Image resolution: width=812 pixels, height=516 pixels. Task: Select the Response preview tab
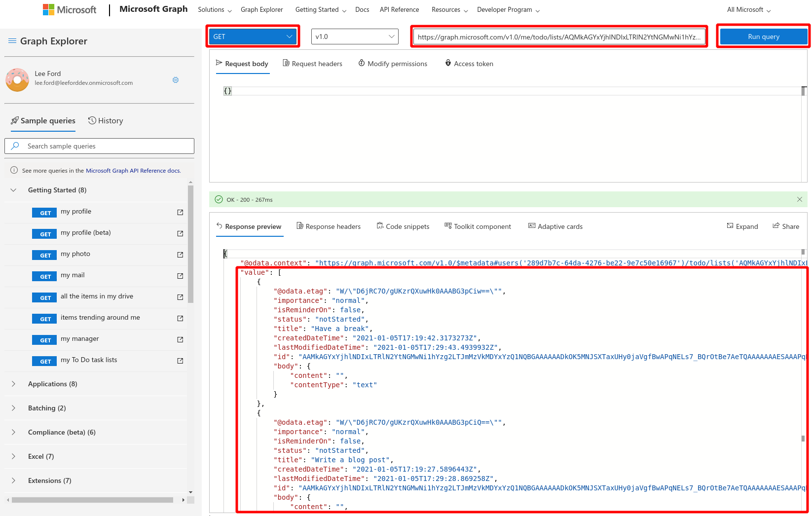click(x=249, y=226)
